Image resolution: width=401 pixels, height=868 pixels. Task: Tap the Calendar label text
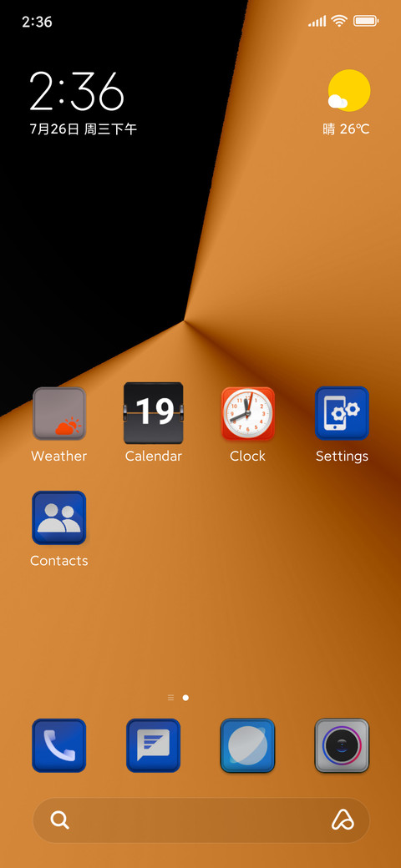154,457
